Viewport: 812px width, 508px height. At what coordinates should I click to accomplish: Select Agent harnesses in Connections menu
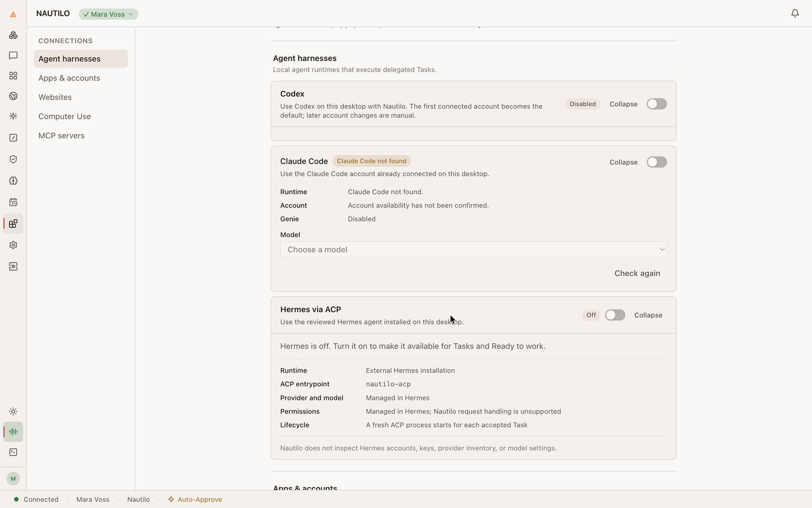[x=81, y=59]
